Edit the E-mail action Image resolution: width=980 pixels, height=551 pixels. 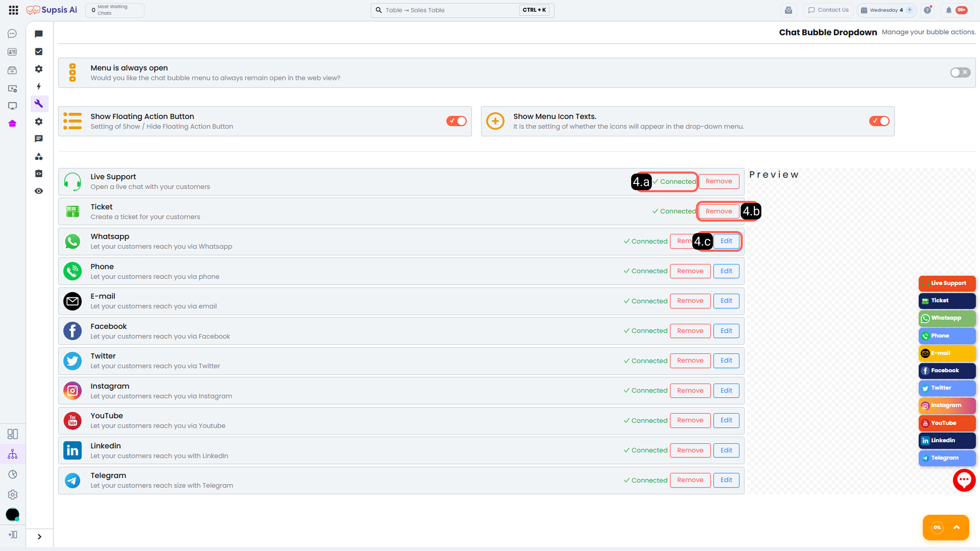[x=726, y=301]
